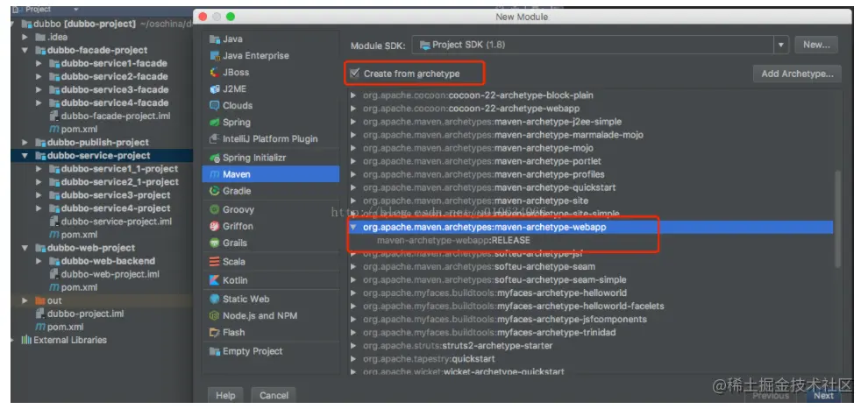Click the Griffon icon
The image size is (868, 409).
coord(214,227)
